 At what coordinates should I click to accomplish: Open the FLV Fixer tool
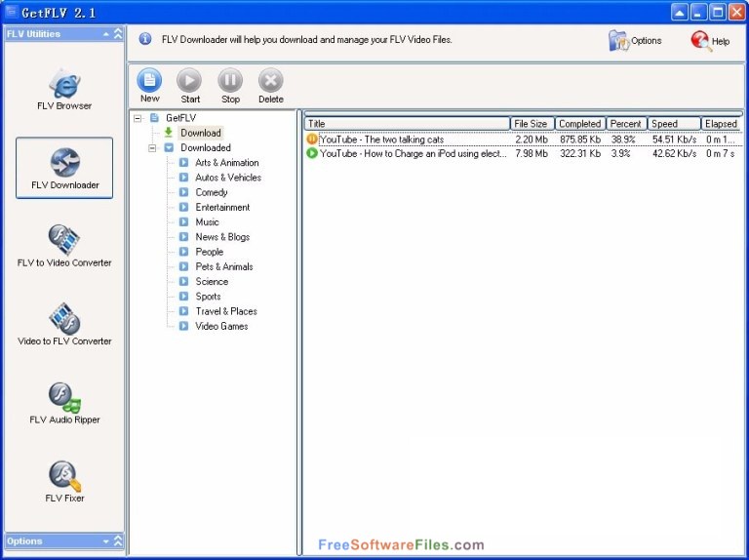pyautogui.click(x=64, y=482)
